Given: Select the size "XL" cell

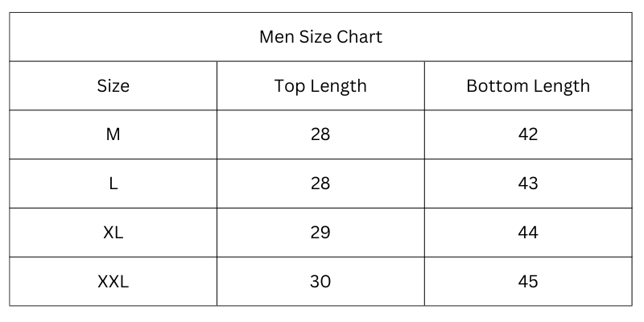Looking at the screenshot, I should click(x=113, y=233).
